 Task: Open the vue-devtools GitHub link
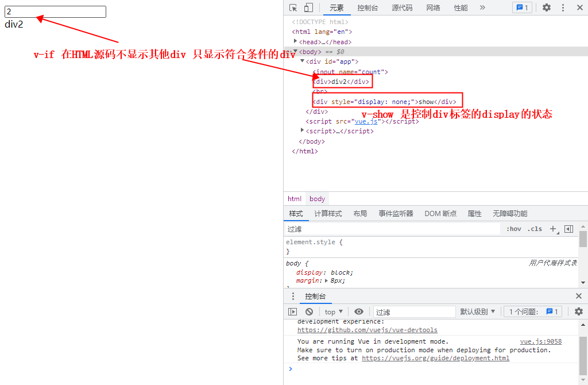[x=367, y=330]
